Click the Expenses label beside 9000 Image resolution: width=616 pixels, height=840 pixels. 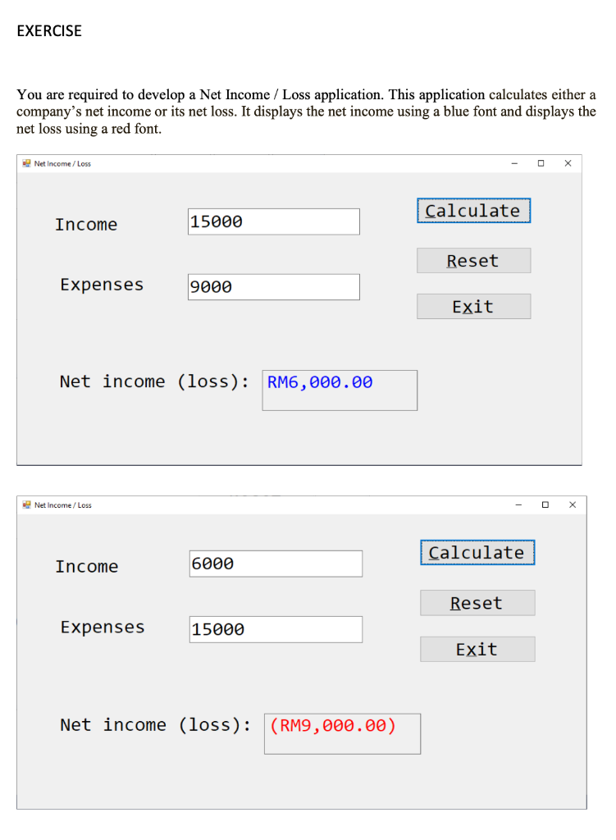pyautogui.click(x=102, y=285)
